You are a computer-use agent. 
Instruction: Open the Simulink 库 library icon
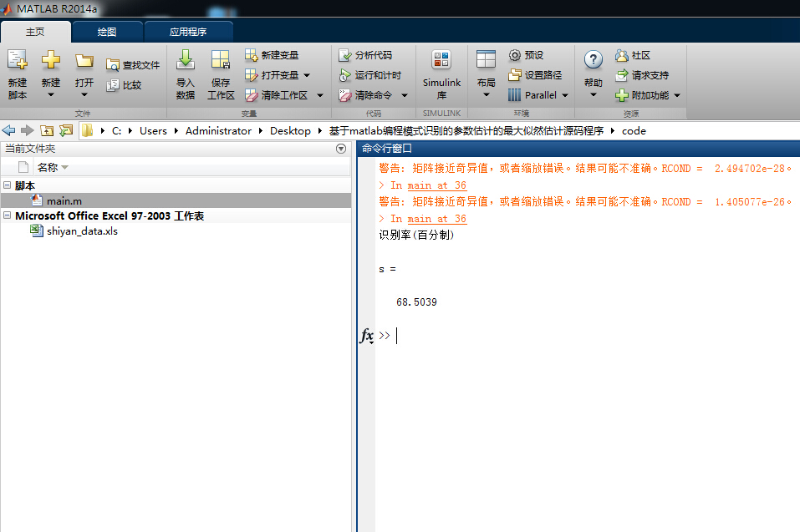pos(441,59)
